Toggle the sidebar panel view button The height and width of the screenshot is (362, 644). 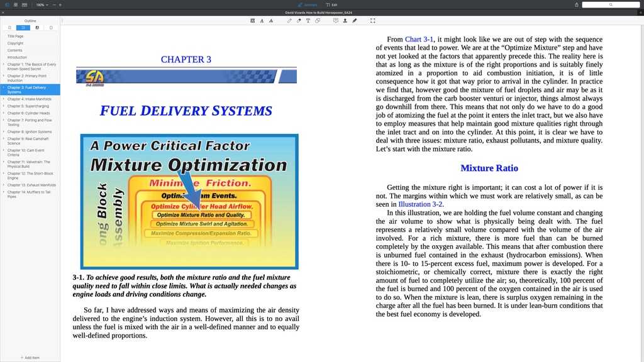7,5
